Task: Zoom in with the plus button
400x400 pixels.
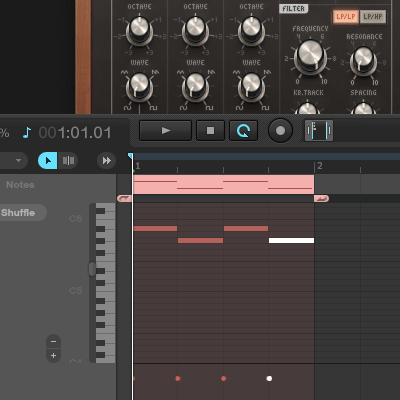Action: tap(53, 356)
